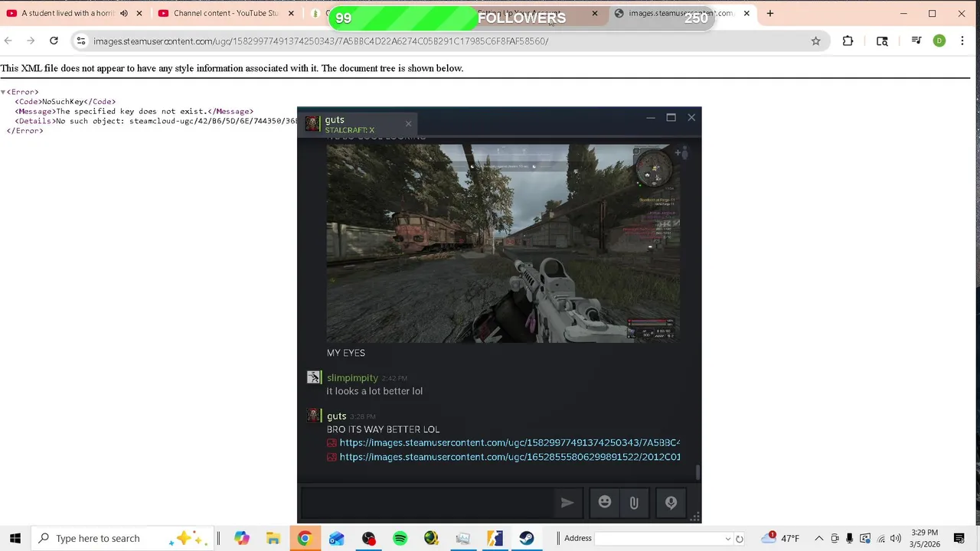Click the chat message input box
The image size is (980, 551).
[426, 503]
